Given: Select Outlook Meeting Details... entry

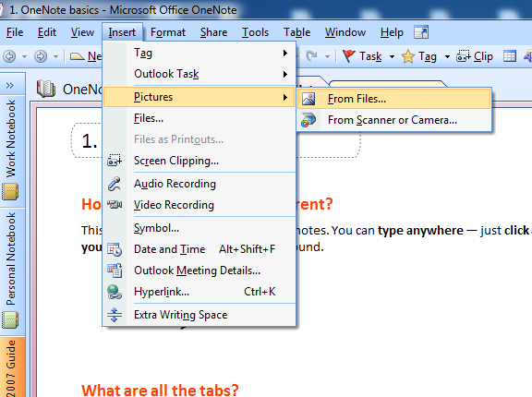Looking at the screenshot, I should [x=199, y=271].
